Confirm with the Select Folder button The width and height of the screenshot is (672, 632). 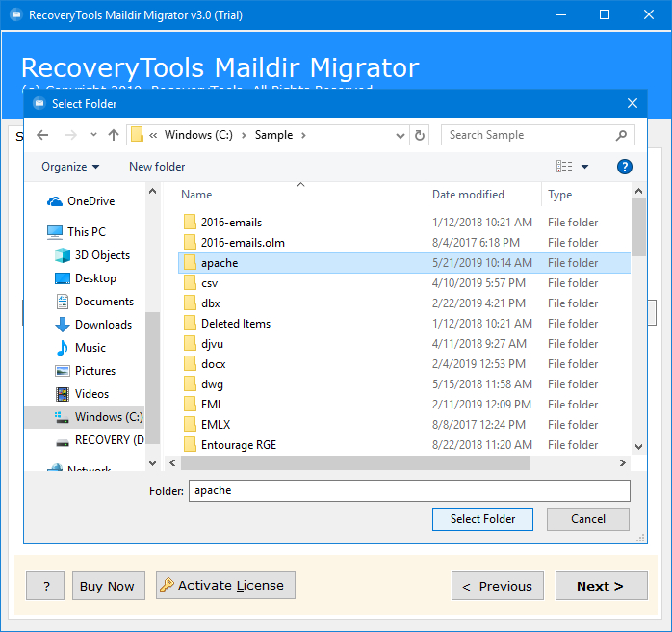point(482,519)
